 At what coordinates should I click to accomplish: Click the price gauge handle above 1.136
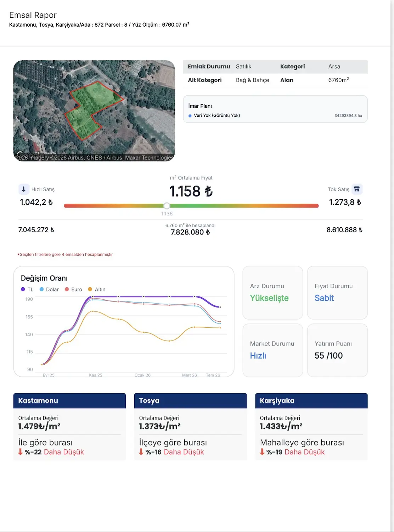167,206
